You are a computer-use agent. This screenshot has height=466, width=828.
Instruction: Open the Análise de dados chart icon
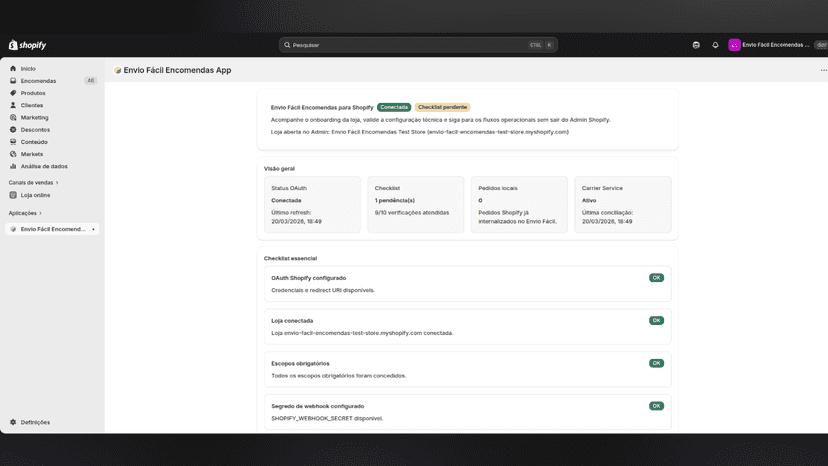pos(13,166)
